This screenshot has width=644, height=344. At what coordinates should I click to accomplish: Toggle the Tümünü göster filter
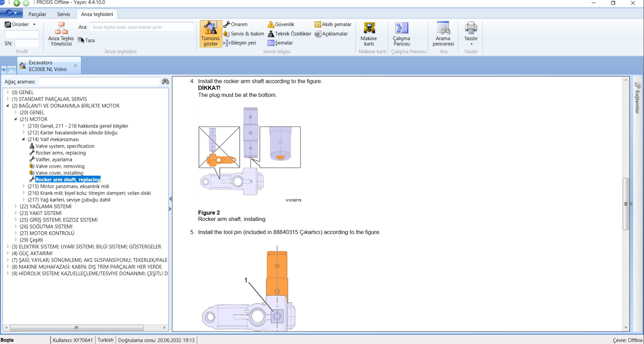[210, 34]
